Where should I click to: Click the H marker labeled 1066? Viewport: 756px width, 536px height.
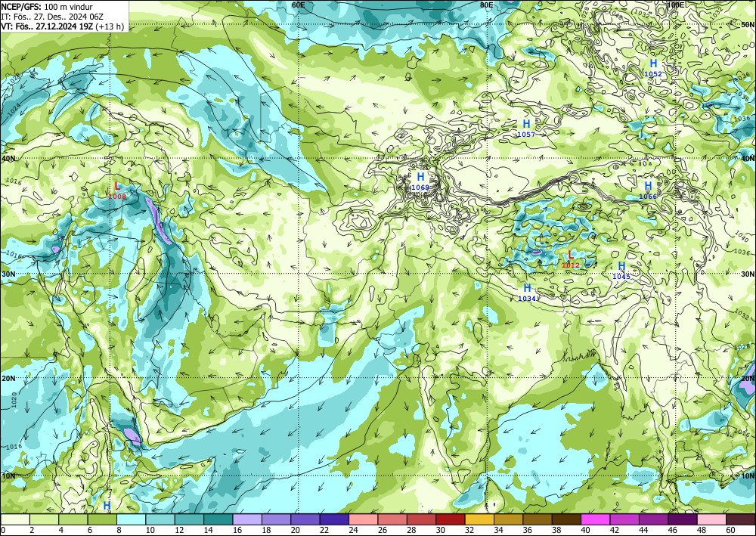coord(648,186)
